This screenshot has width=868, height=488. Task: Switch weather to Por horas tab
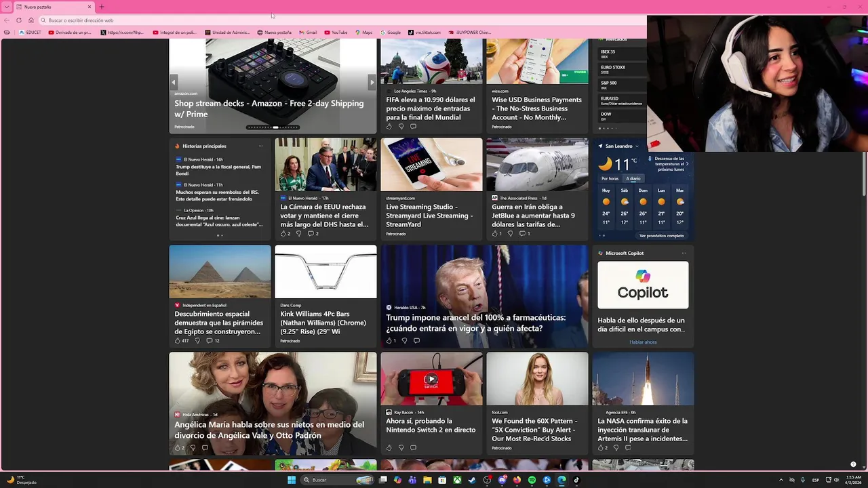click(610, 178)
